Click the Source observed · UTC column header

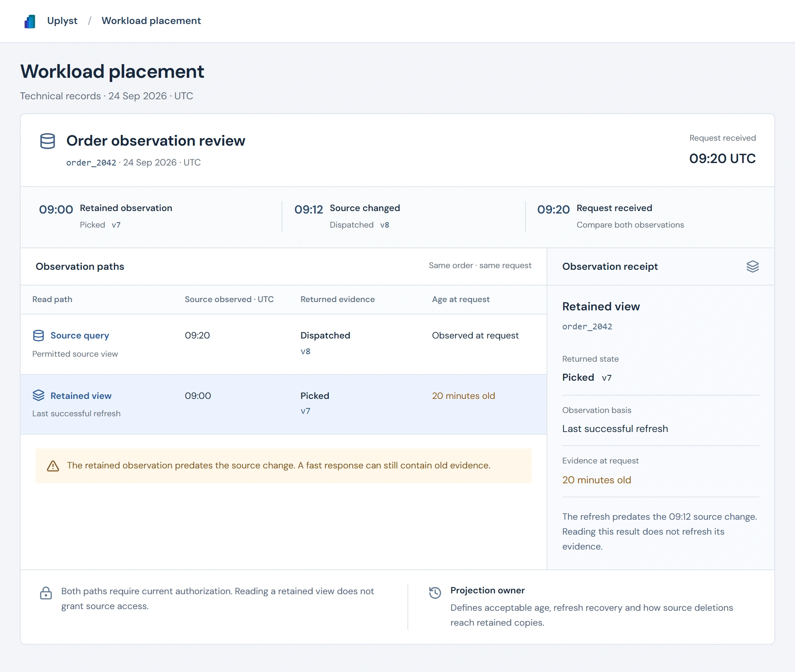point(229,299)
